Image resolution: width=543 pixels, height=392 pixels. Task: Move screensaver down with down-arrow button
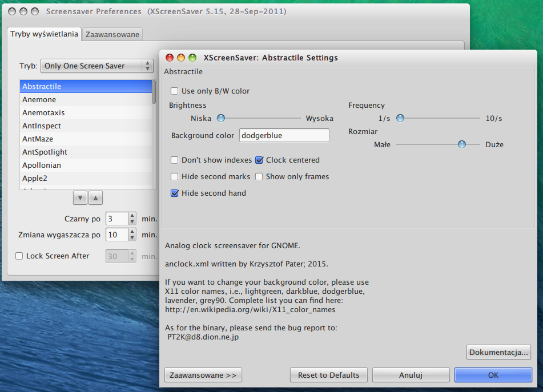click(x=80, y=198)
